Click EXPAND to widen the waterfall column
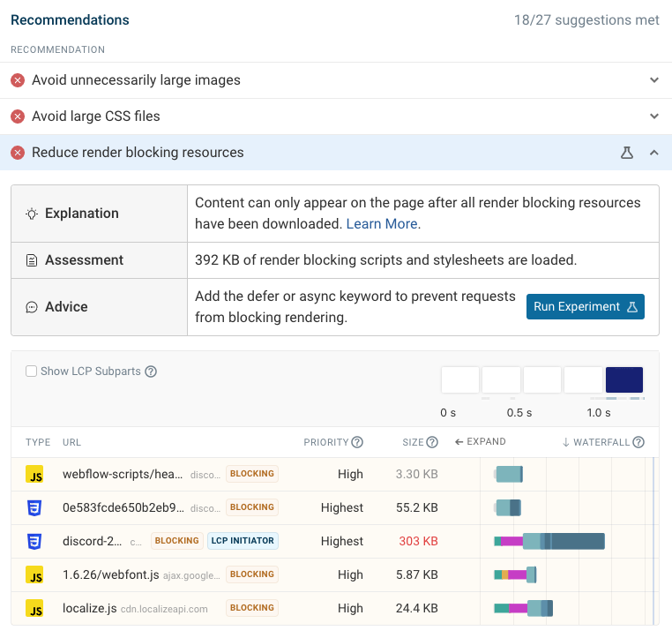672x638 pixels. click(x=480, y=441)
